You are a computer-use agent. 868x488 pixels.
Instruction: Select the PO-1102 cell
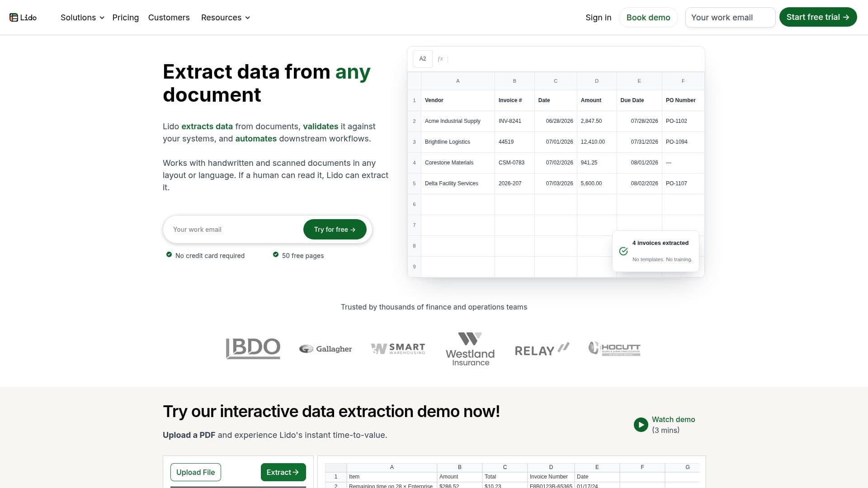[x=683, y=121]
